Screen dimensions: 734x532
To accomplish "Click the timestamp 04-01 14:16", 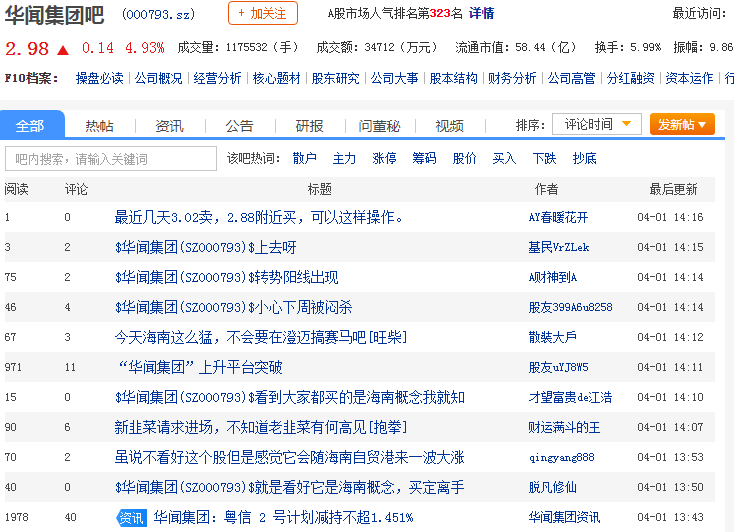I will 670,217.
